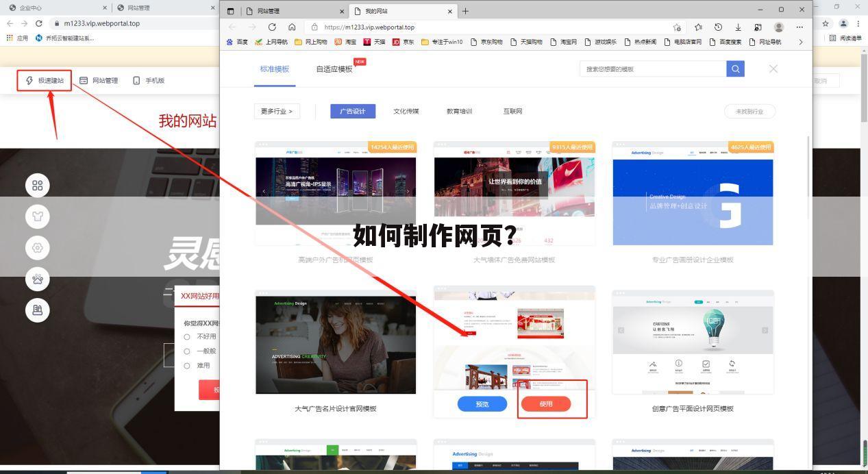Click the paw icon in left sidebar
This screenshot has width=868, height=474.
coord(38,279)
